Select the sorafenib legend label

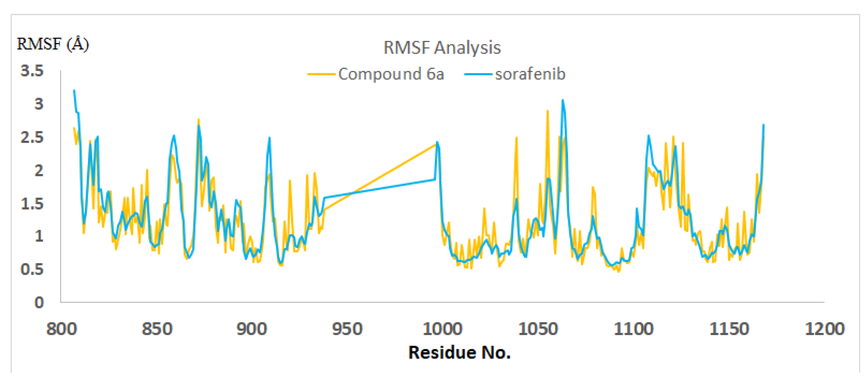530,74
